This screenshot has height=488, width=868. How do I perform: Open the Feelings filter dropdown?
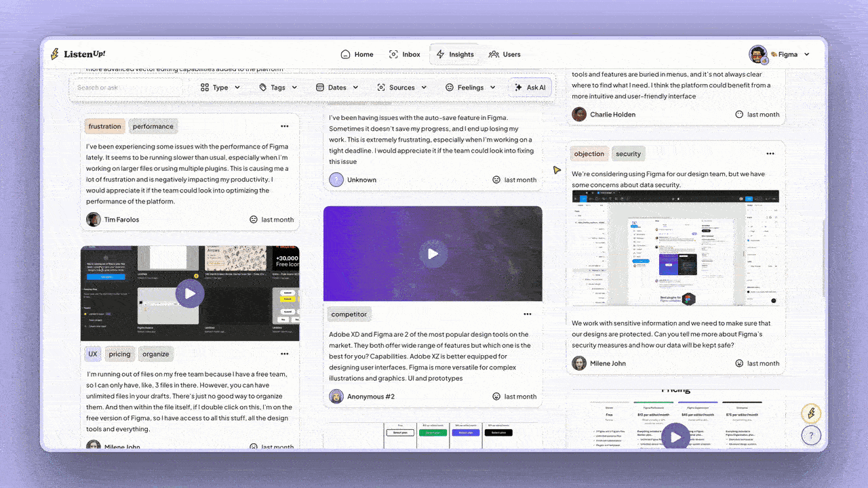pyautogui.click(x=471, y=87)
